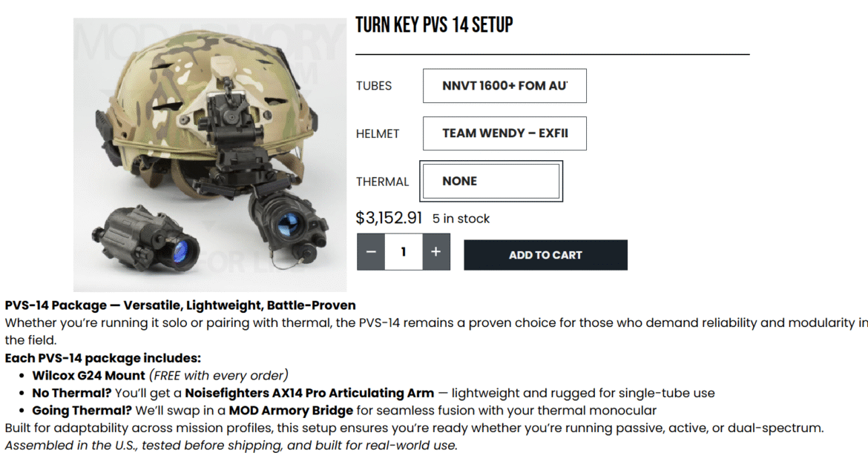Click the Wilcox G24 Mount text
Viewport: 868px width, 467px height.
(88, 376)
